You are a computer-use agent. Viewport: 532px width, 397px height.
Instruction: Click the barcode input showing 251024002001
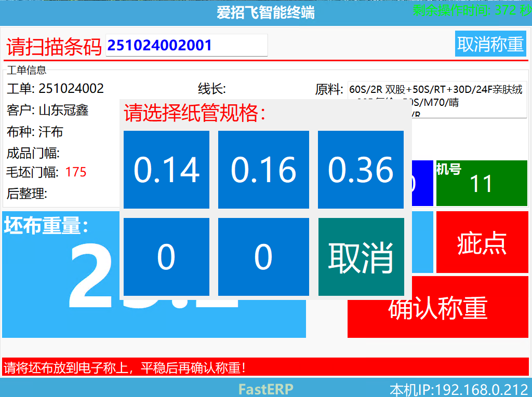click(x=186, y=45)
